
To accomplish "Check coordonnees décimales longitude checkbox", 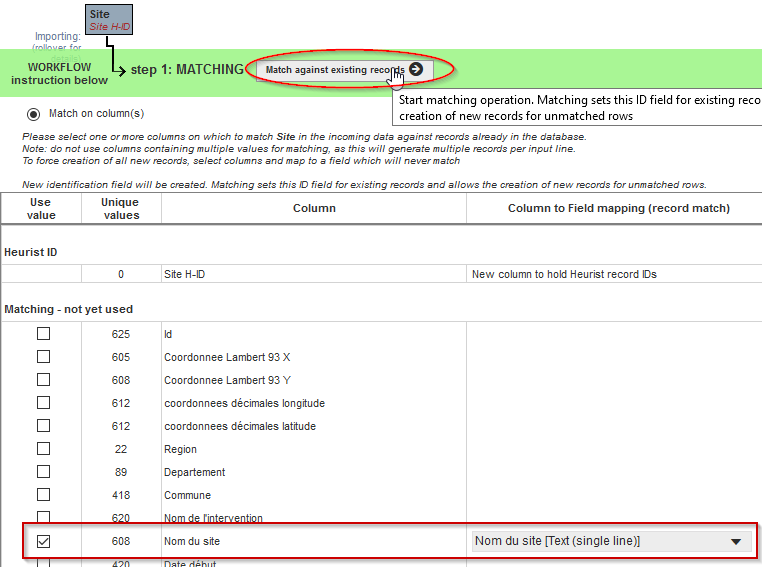I will pos(43,403).
